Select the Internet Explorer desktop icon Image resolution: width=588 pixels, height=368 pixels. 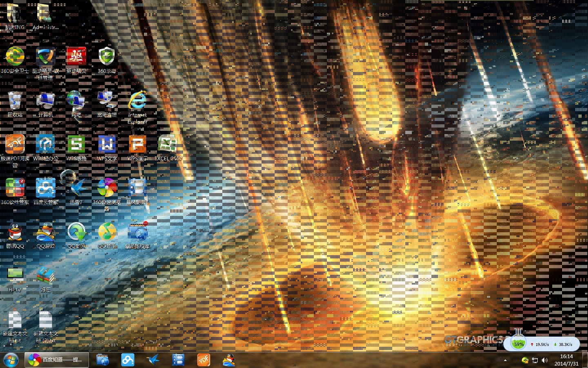point(138,107)
